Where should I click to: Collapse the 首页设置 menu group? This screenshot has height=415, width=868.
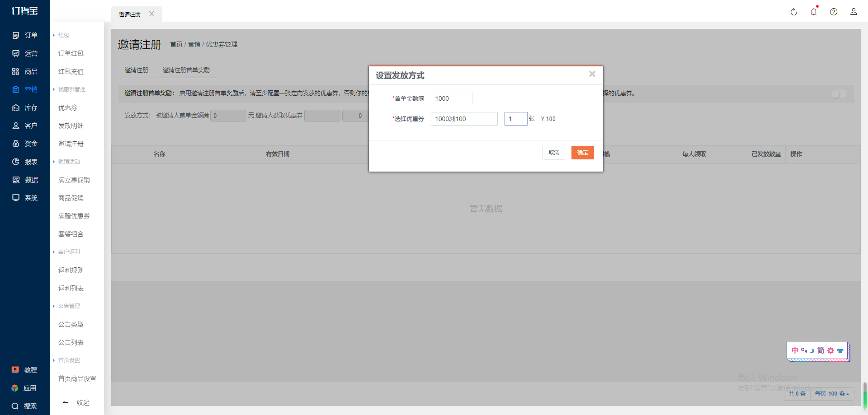66,360
